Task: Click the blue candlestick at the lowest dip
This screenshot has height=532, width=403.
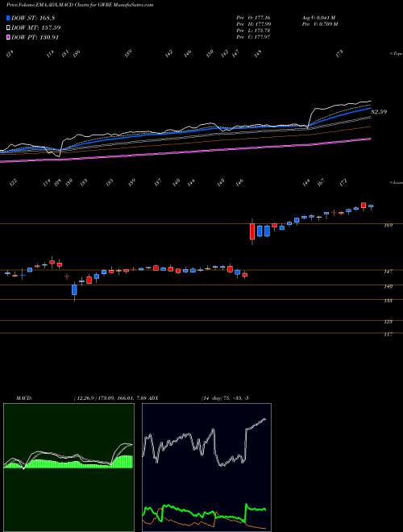Action: (x=74, y=290)
